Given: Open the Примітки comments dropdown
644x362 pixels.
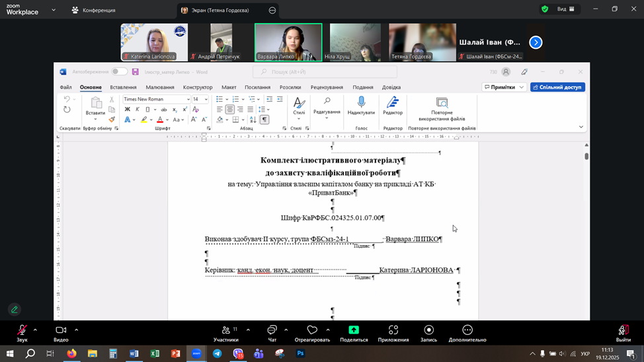Looking at the screenshot, I should tap(504, 87).
